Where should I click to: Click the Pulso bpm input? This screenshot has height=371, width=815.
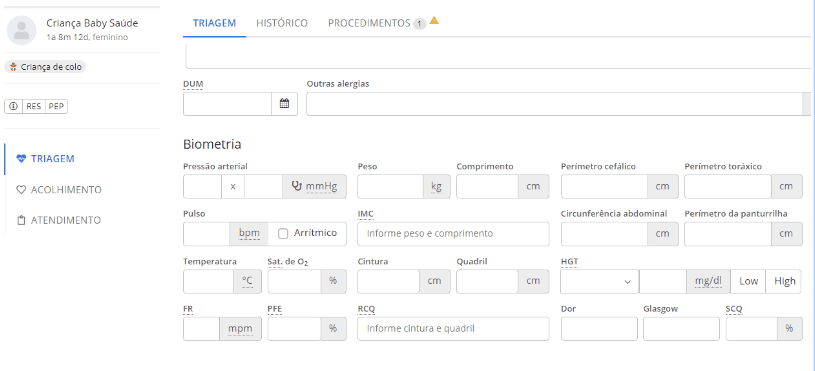coord(206,234)
